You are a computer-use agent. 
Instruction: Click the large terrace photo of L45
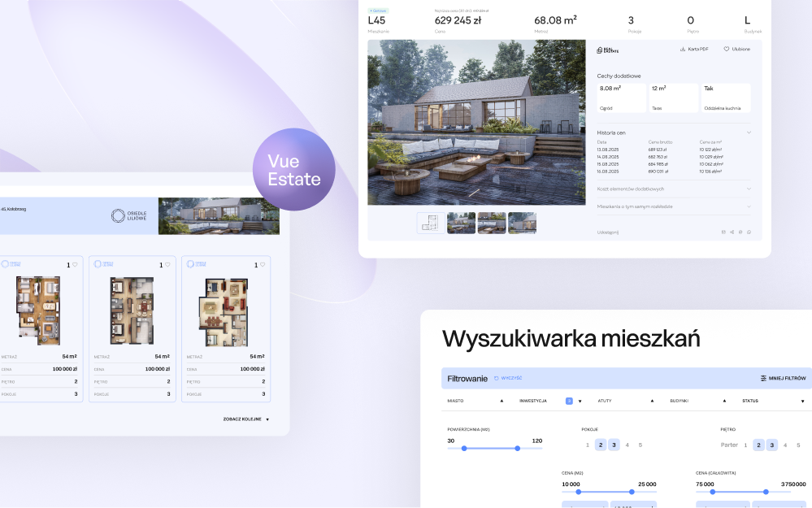click(x=476, y=122)
